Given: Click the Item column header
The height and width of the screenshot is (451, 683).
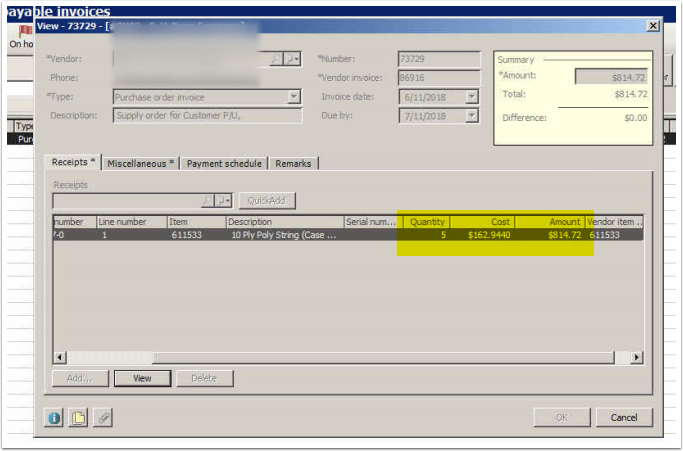Looking at the screenshot, I should [x=196, y=222].
